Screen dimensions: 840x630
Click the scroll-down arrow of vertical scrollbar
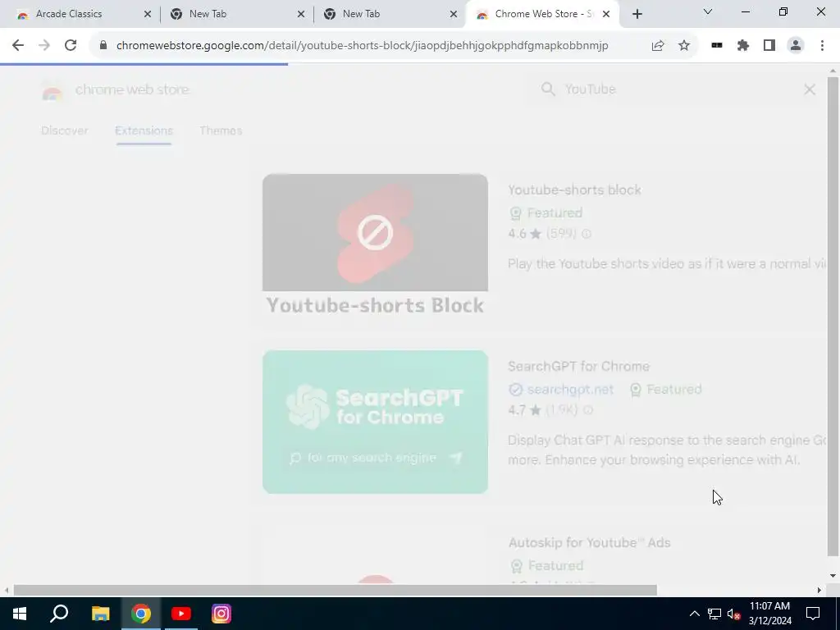(x=833, y=576)
